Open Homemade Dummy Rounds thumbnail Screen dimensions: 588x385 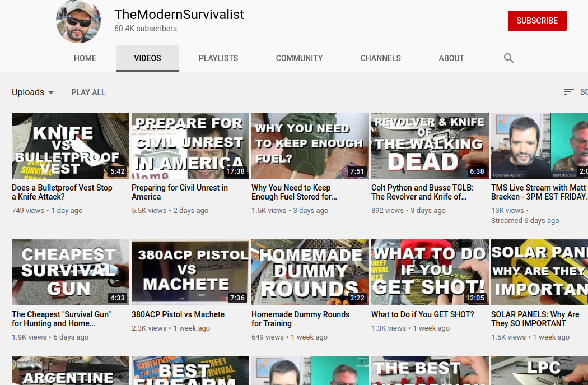click(x=310, y=272)
